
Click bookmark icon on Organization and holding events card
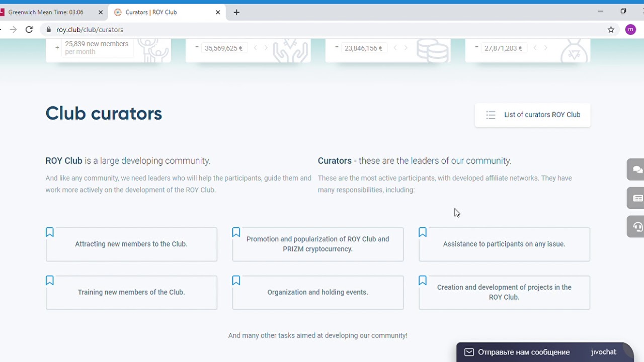click(x=236, y=281)
